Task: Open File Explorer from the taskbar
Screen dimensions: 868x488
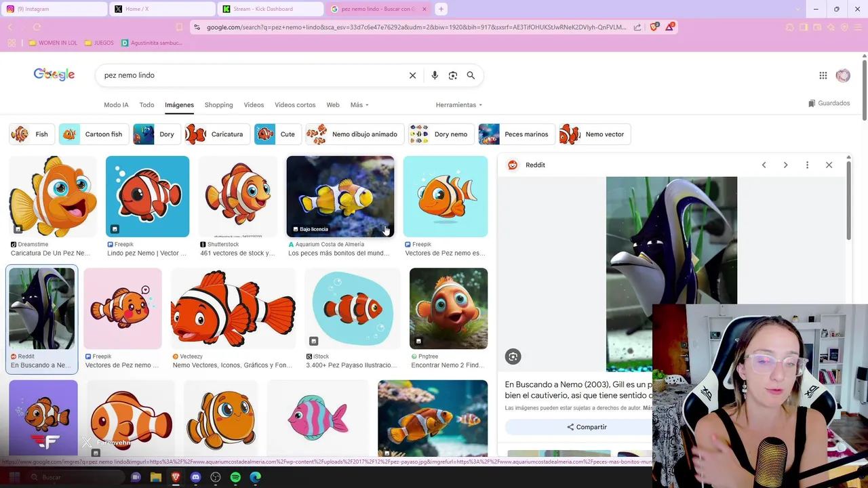Action: [x=156, y=477]
